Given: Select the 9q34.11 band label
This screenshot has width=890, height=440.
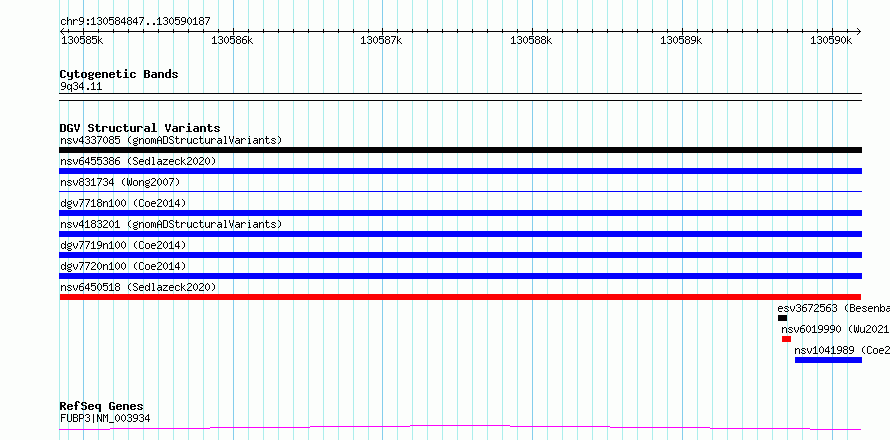Looking at the screenshot, I should pyautogui.click(x=81, y=86).
